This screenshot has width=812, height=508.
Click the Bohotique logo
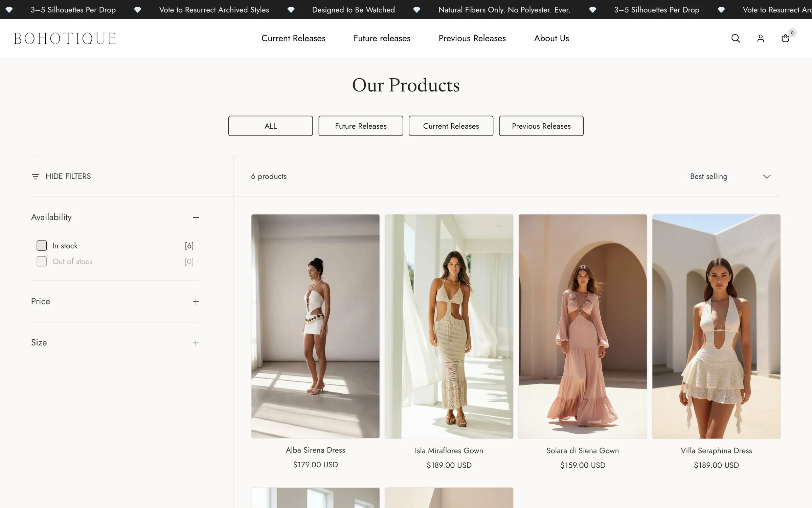coord(65,38)
